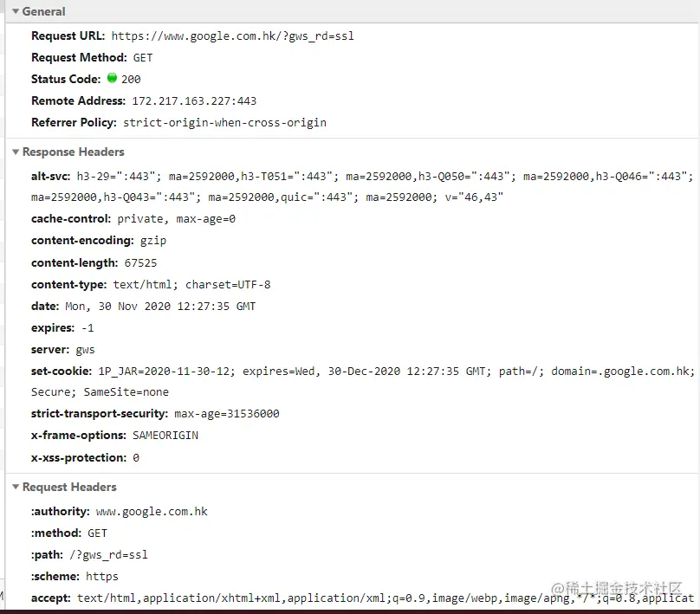Select the date header value Mon, 30 Nov 2020
This screenshot has width=700, height=614.
pos(160,307)
